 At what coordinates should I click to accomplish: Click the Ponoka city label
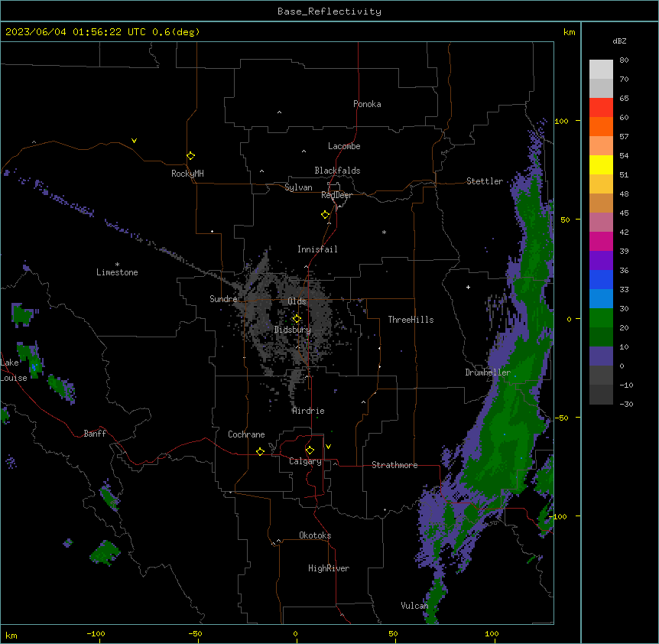[367, 104]
